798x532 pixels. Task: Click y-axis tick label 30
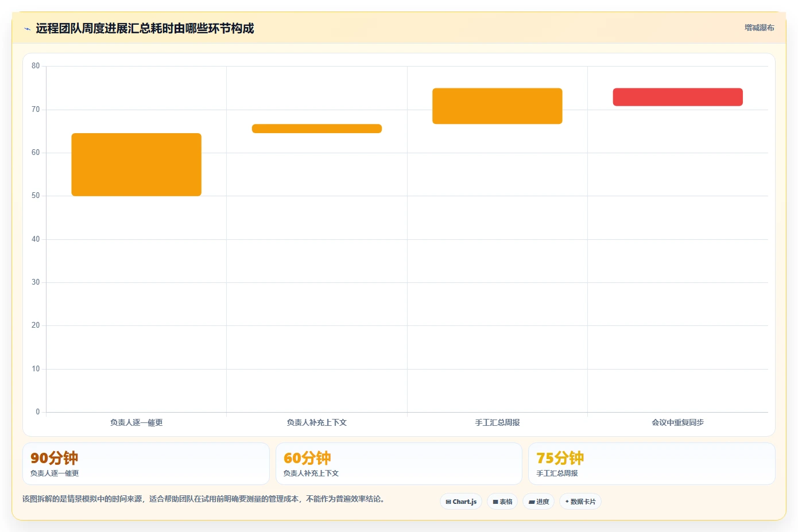[x=36, y=282]
